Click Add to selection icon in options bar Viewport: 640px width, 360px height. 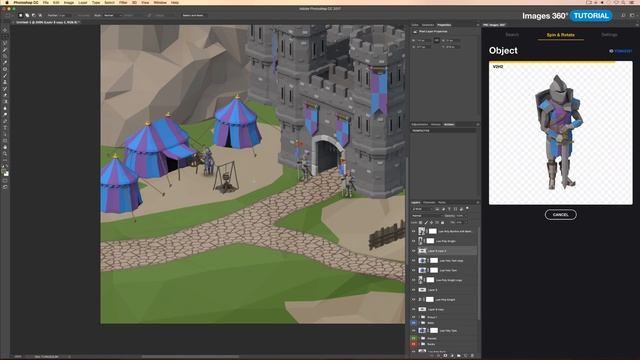[27, 16]
